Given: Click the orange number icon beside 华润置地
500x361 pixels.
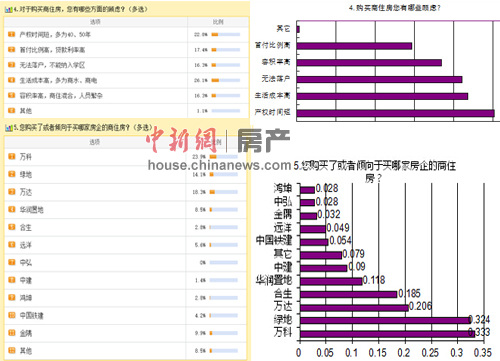Looking at the screenshot, I should pyautogui.click(x=12, y=209).
